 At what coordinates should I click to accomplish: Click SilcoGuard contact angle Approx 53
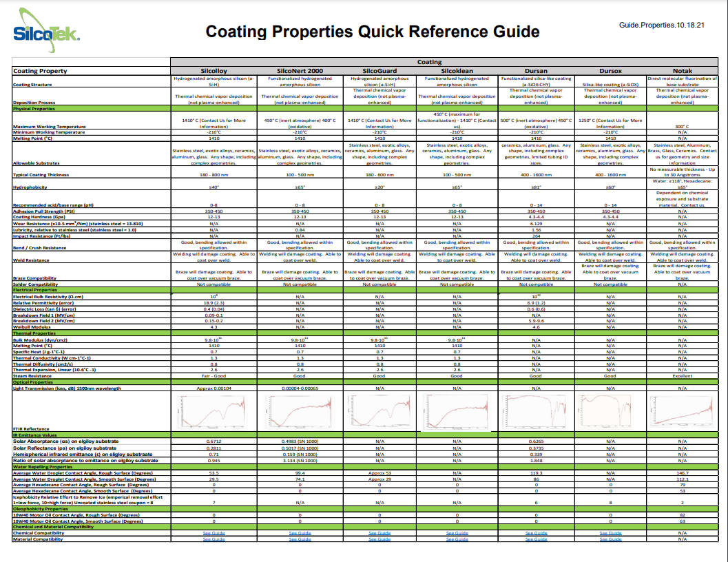(x=379, y=473)
